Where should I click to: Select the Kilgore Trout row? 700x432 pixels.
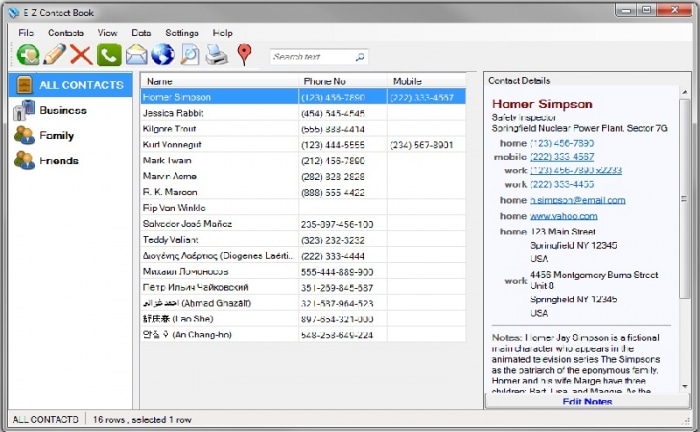[x=303, y=129]
